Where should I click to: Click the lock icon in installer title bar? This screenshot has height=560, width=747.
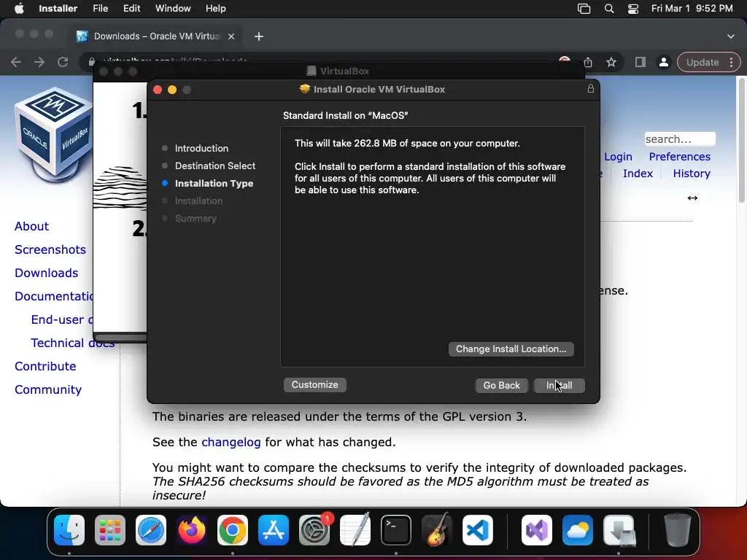coord(591,89)
